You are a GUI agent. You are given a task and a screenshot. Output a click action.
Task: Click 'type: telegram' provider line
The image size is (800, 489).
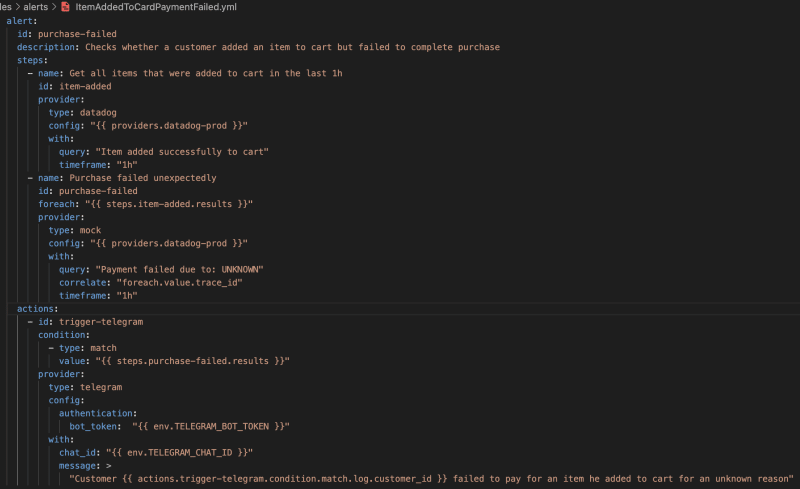[x=85, y=387]
